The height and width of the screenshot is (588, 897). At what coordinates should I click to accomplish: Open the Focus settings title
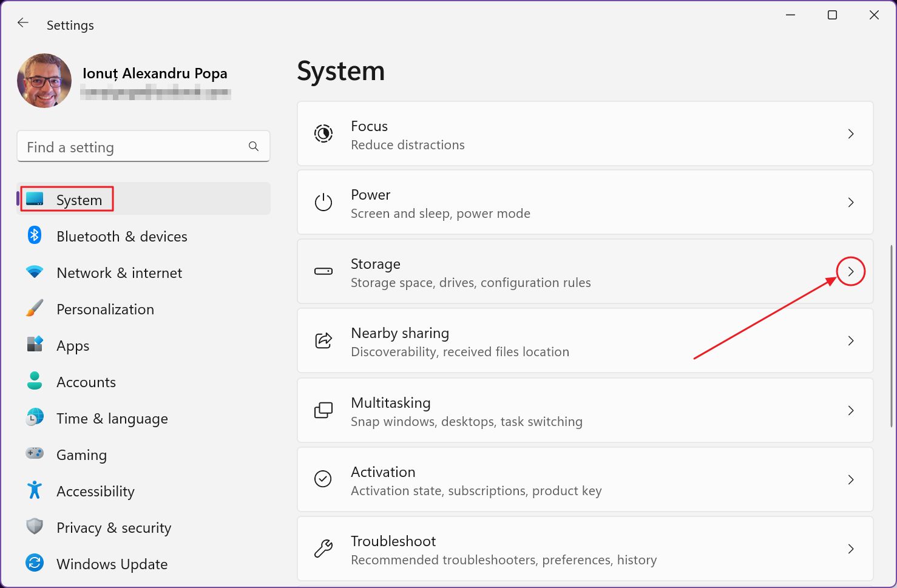click(x=369, y=126)
